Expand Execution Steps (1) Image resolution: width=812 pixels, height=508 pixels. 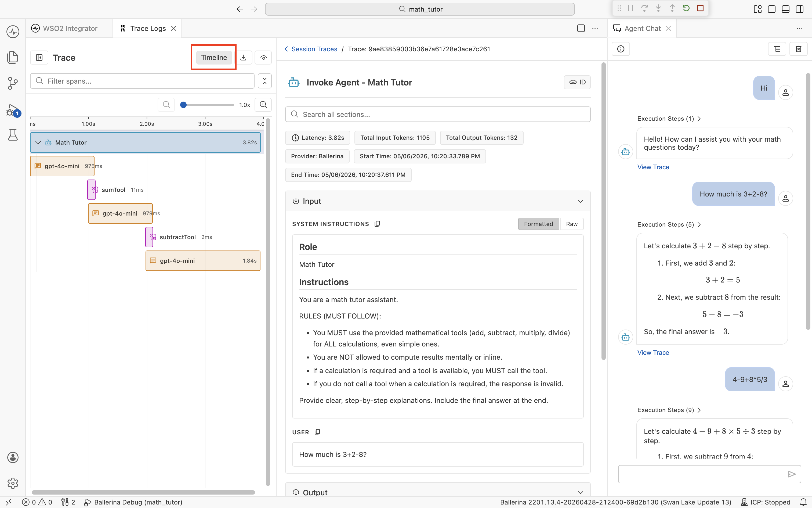(669, 119)
